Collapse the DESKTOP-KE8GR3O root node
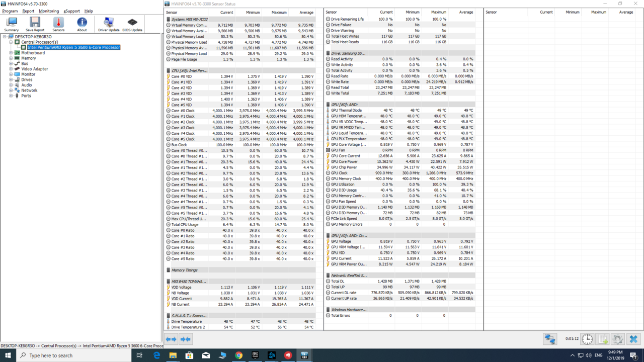The image size is (644, 362). pyautogui.click(x=5, y=37)
